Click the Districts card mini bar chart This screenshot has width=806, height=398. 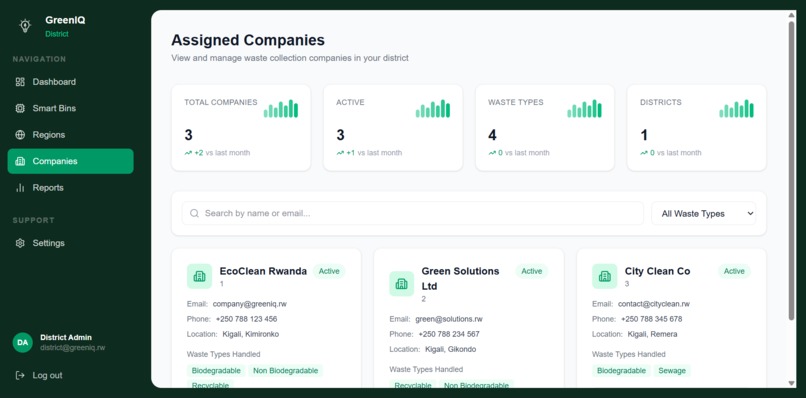tap(737, 109)
